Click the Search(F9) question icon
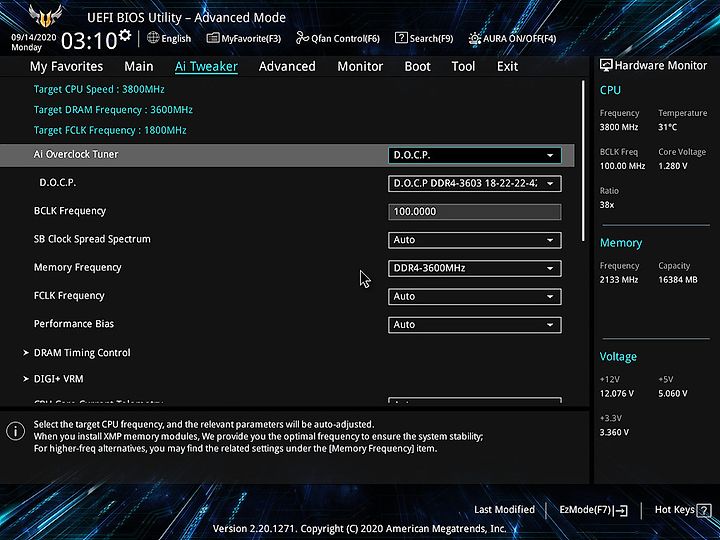The image size is (720, 540). coord(401,38)
